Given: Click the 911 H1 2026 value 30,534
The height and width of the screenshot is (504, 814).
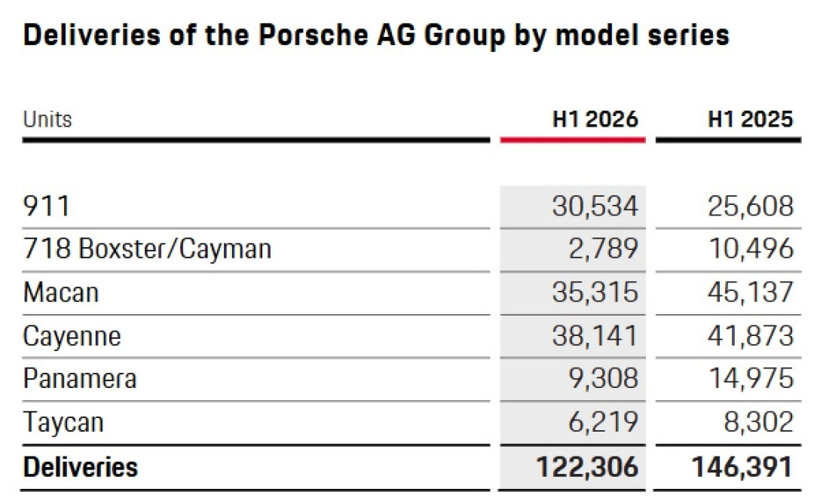Looking at the screenshot, I should pyautogui.click(x=595, y=206).
